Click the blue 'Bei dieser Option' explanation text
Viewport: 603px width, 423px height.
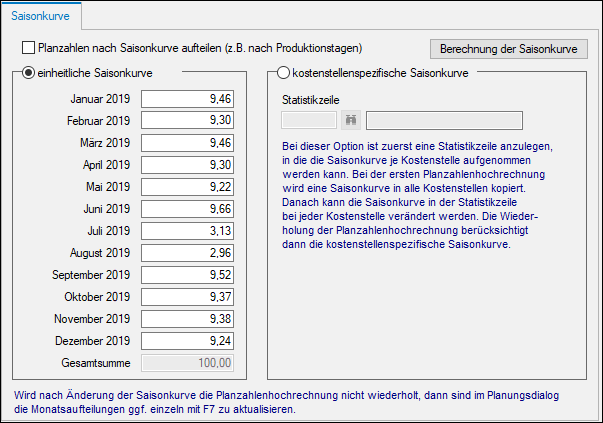pos(417,195)
